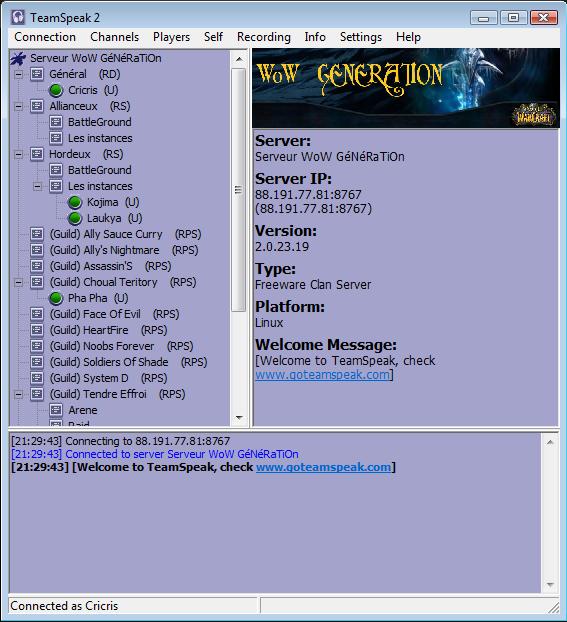Collapse the Hordeux channel node
The width and height of the screenshot is (567, 622).
tap(18, 154)
